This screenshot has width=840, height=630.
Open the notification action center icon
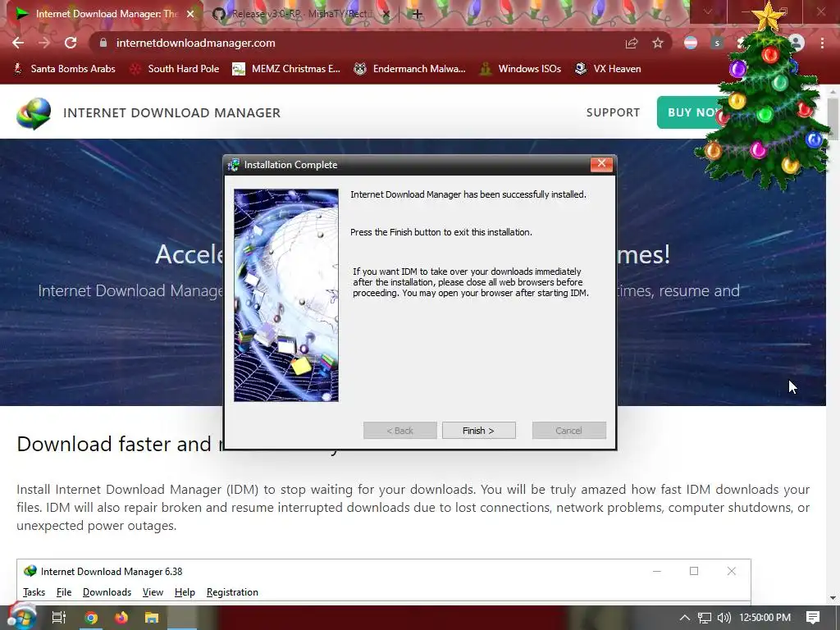point(813,618)
